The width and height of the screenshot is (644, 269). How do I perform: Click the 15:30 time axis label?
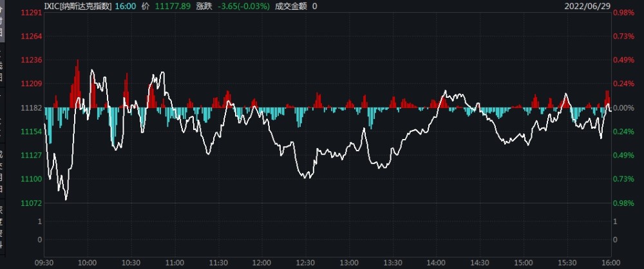[567, 263]
